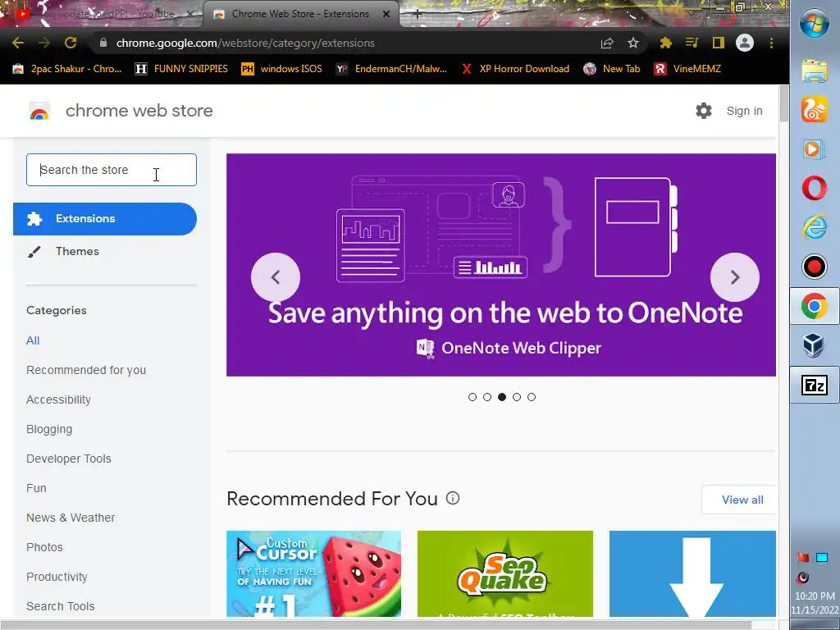This screenshot has width=840, height=630.
Task: Click Sign in
Action: coord(744,111)
